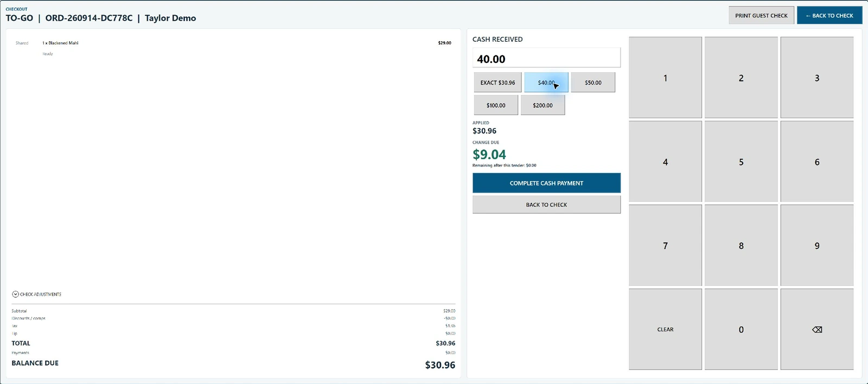Image resolution: width=868 pixels, height=384 pixels.
Task: Click Complete Cash Payment
Action: [x=546, y=183]
